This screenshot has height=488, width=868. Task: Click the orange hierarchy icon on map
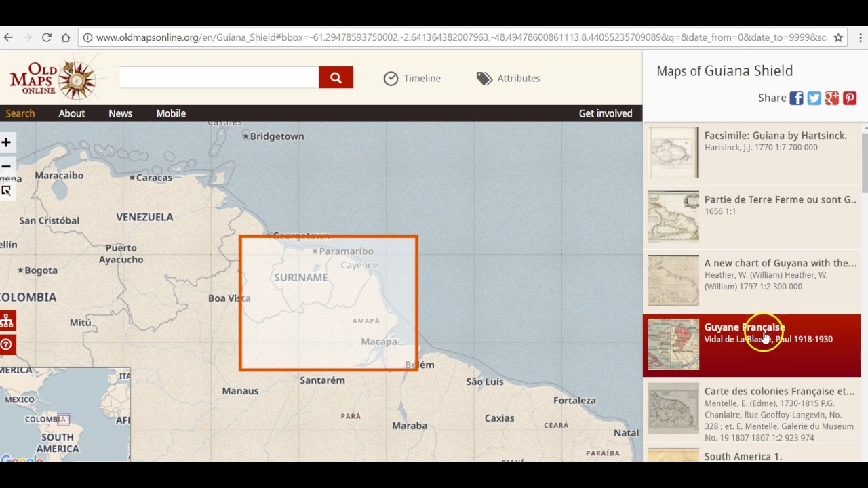(7, 321)
